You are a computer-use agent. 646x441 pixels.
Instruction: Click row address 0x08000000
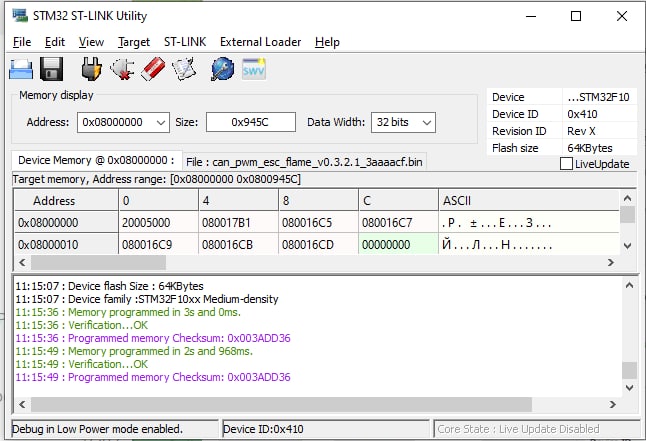coord(66,223)
